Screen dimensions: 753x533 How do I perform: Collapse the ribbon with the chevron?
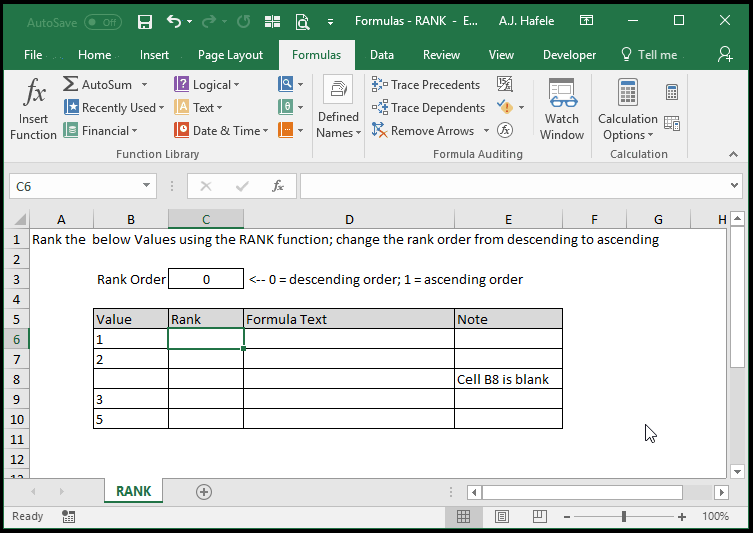point(733,154)
